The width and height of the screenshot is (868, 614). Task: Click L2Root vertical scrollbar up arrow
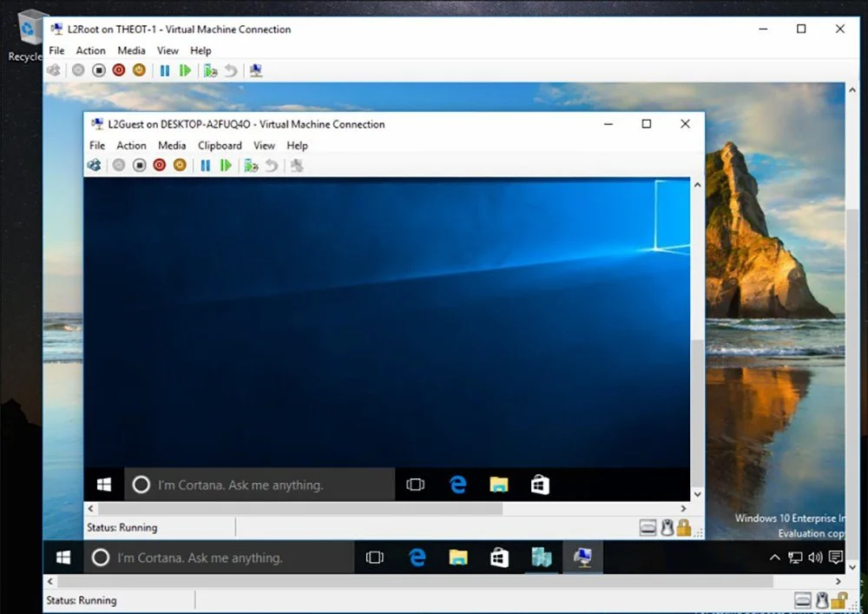tap(852, 89)
